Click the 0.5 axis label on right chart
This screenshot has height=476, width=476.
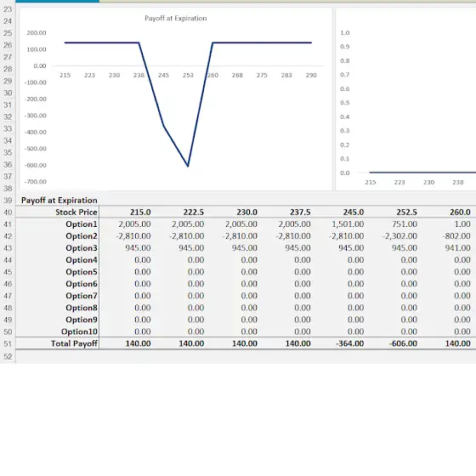coord(345,103)
